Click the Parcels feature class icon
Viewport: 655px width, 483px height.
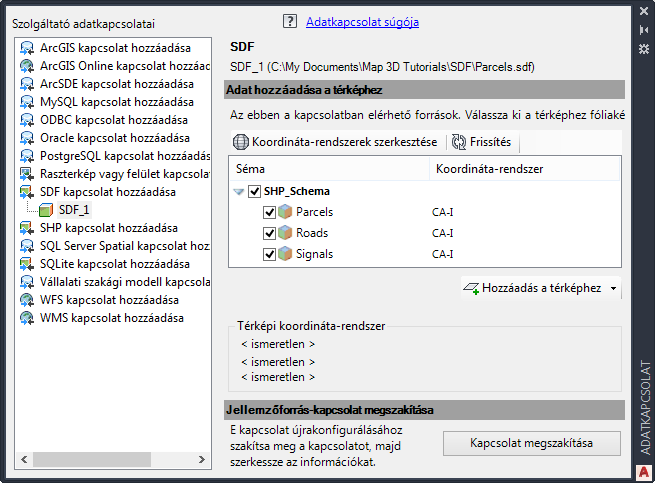[x=287, y=212]
